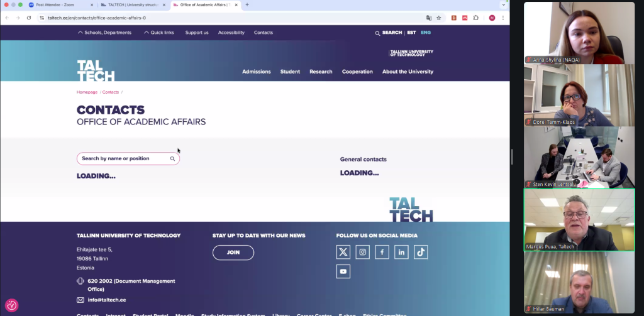
Task: Go to Homepage via the breadcrumb link
Action: [87, 92]
